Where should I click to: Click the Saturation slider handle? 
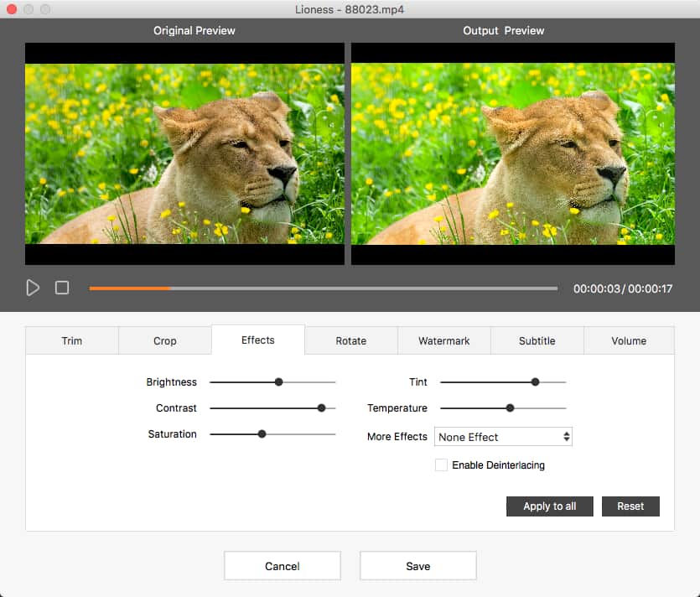point(262,434)
